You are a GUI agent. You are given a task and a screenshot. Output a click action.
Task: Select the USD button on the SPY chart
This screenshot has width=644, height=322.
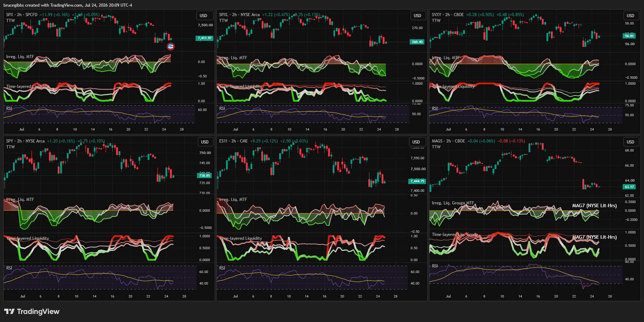point(205,142)
